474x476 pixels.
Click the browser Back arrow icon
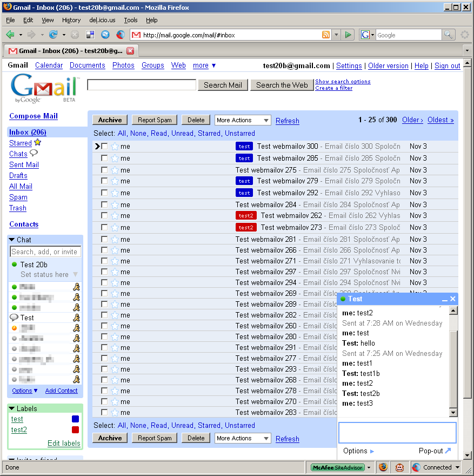point(10,35)
